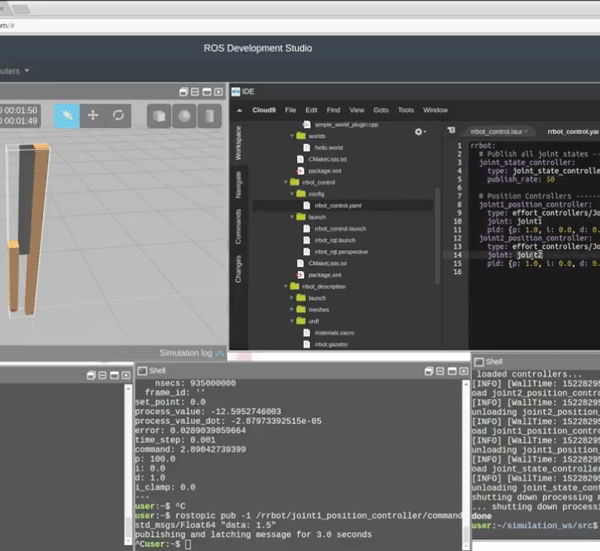
Task: Click the Shell icon in the middle terminal title
Action: [x=142, y=371]
